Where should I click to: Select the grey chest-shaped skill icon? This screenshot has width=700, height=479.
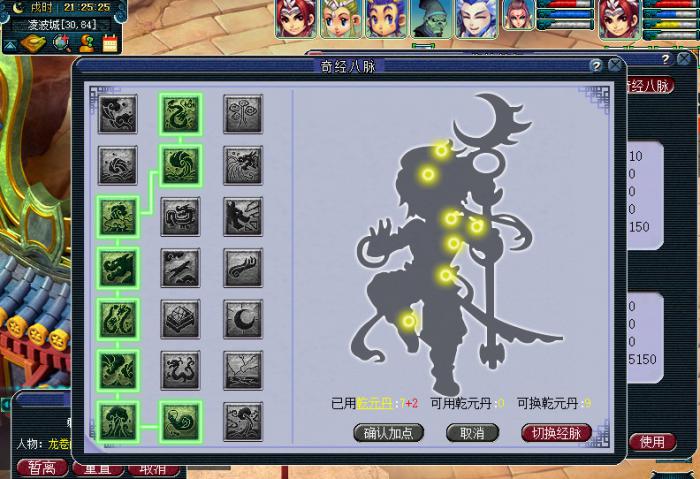[x=181, y=318]
